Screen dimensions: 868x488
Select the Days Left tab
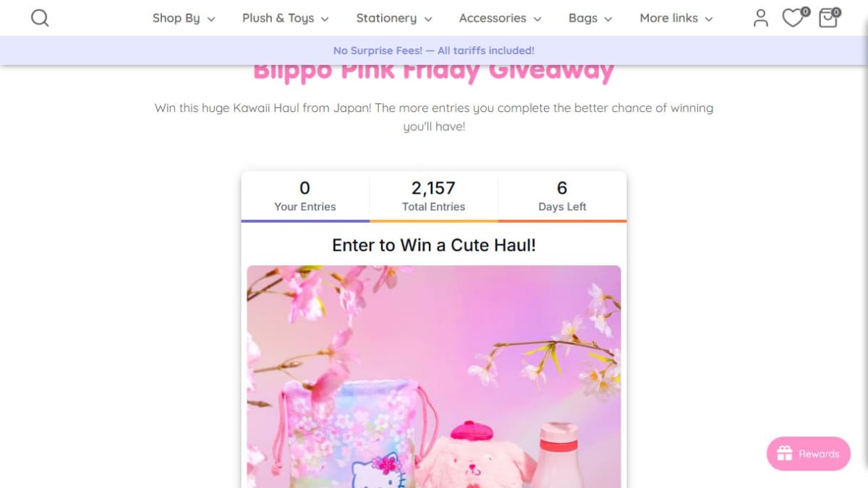click(562, 197)
